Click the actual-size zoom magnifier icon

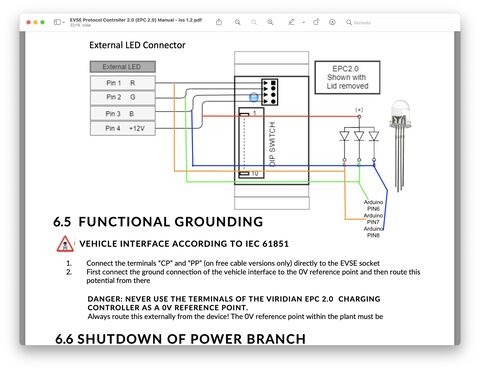tap(254, 22)
